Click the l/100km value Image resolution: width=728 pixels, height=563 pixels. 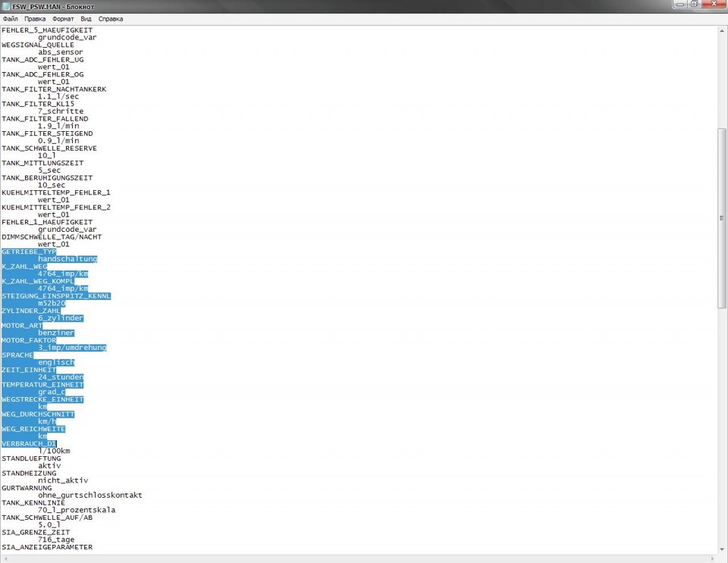pos(54,452)
